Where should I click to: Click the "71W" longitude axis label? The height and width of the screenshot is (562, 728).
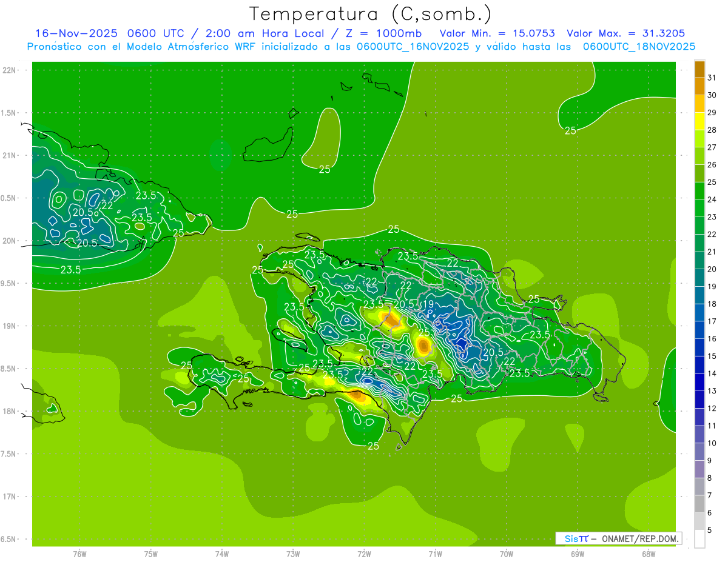[435, 554]
